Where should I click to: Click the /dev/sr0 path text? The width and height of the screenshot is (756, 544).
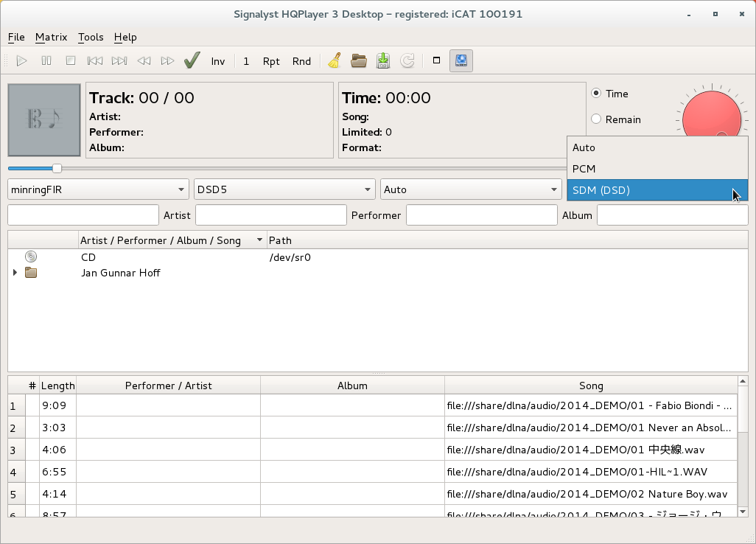coord(290,257)
